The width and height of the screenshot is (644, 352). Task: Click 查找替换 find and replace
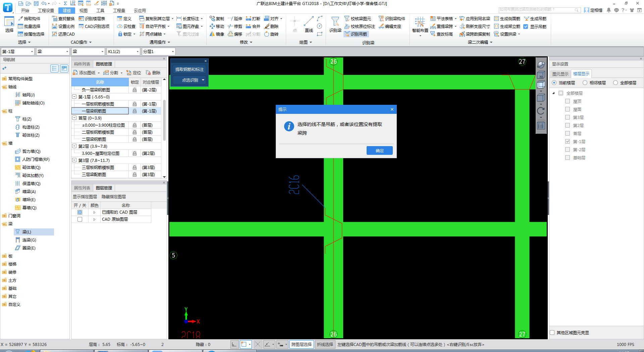[63, 18]
